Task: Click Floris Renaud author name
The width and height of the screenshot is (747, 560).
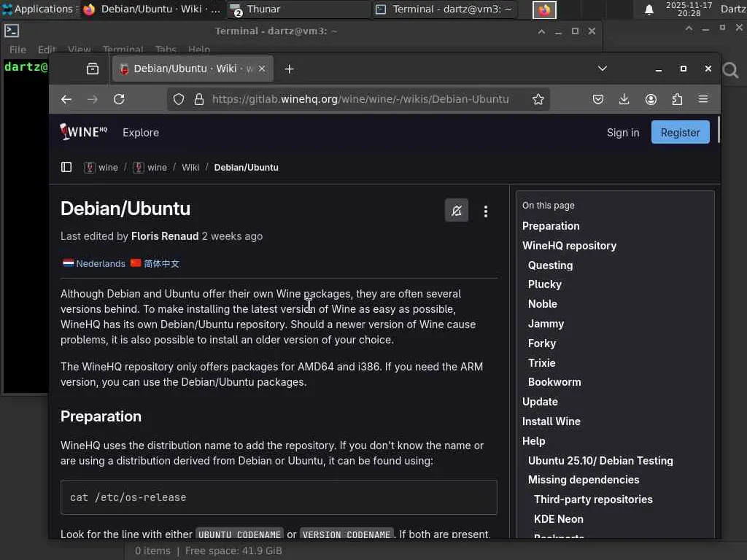Action: 165,236
